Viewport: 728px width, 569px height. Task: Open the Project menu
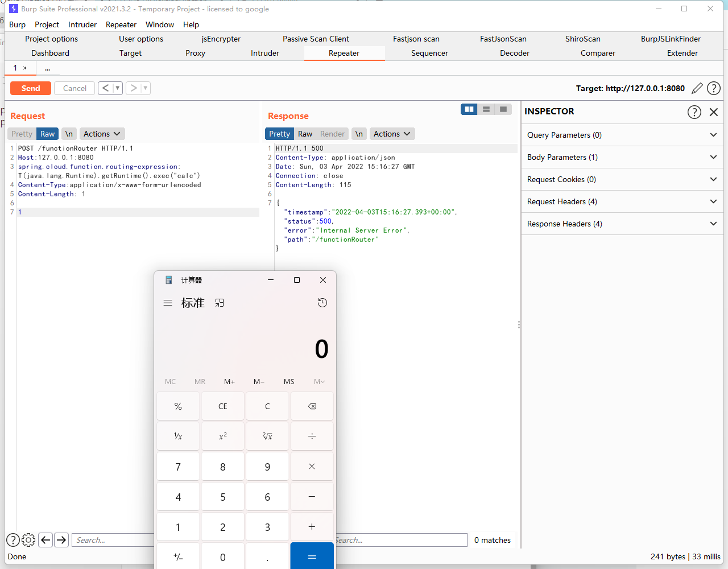[47, 24]
